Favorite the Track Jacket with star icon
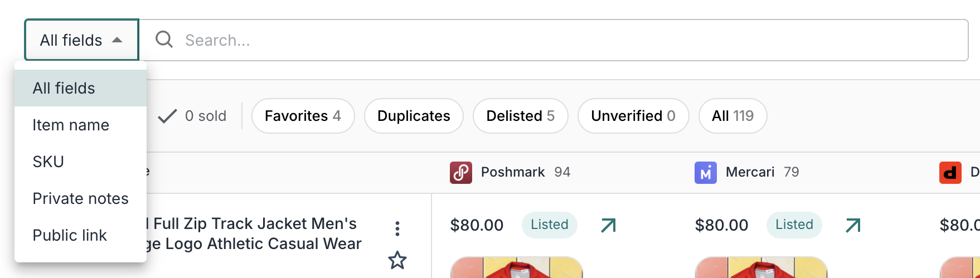980x278 pixels. point(397,260)
